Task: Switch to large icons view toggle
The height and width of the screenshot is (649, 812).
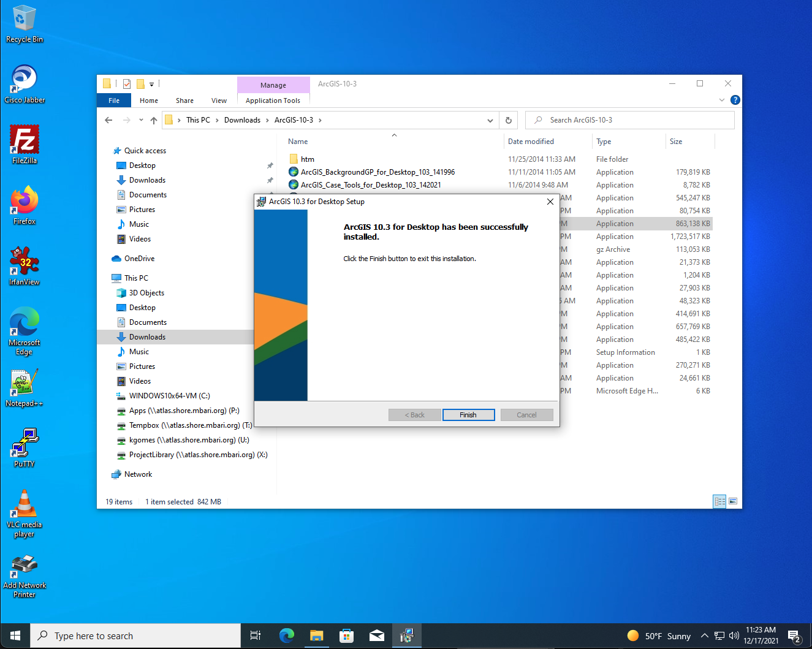Action: 733,501
